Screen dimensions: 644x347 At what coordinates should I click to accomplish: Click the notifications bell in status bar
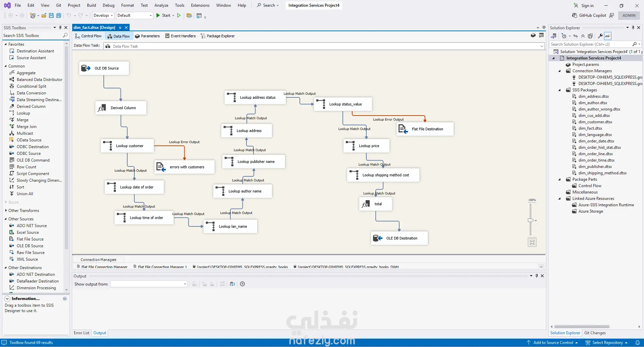637,343
